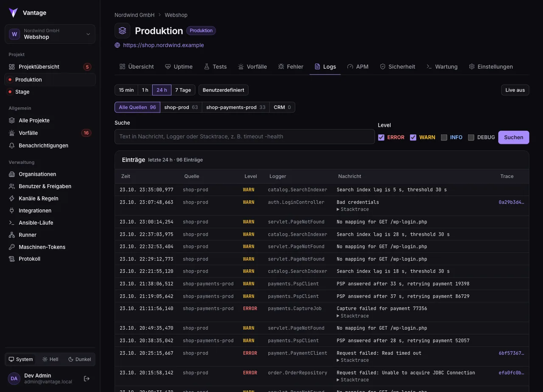This screenshot has width=543, height=392.
Task: Click the Benutzer & Freigaben users icon
Action: (x=12, y=186)
